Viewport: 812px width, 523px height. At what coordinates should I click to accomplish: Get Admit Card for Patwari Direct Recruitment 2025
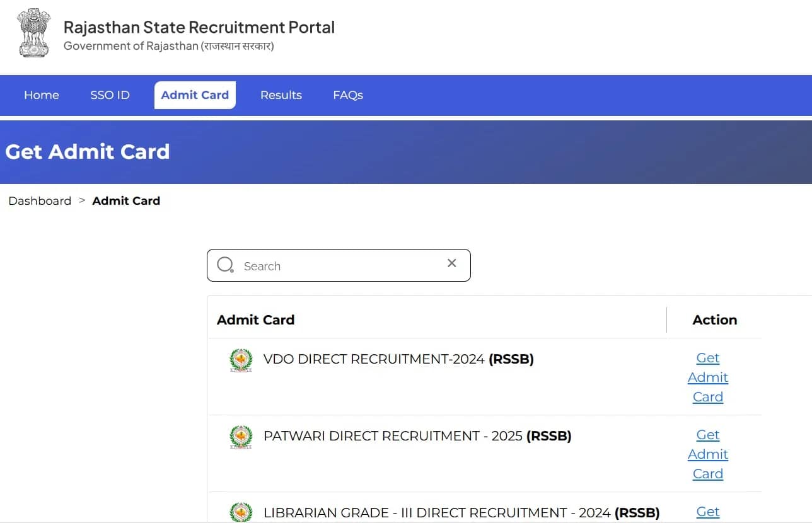(x=707, y=454)
